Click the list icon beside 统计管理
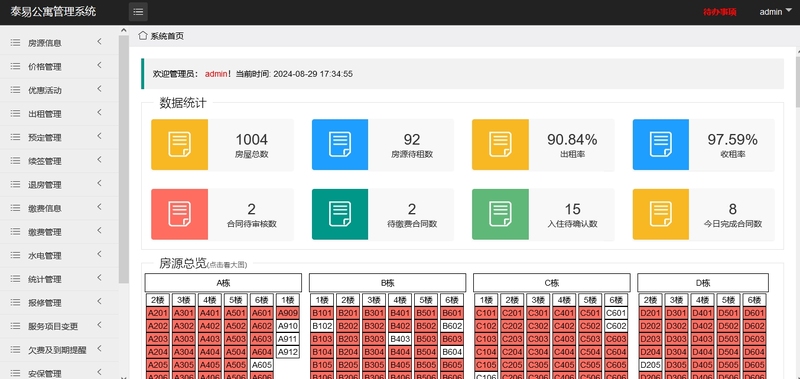 click(15, 279)
